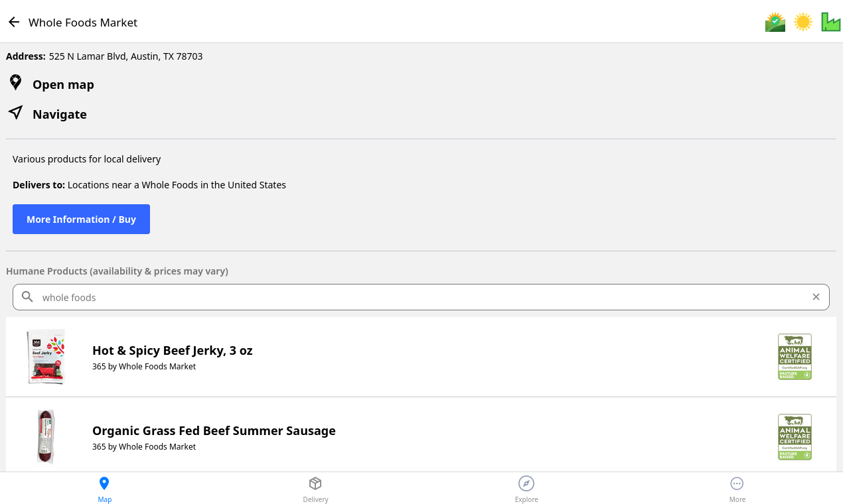Click 'Various products for local delivery' text
The width and height of the screenshot is (843, 504).
point(87,159)
